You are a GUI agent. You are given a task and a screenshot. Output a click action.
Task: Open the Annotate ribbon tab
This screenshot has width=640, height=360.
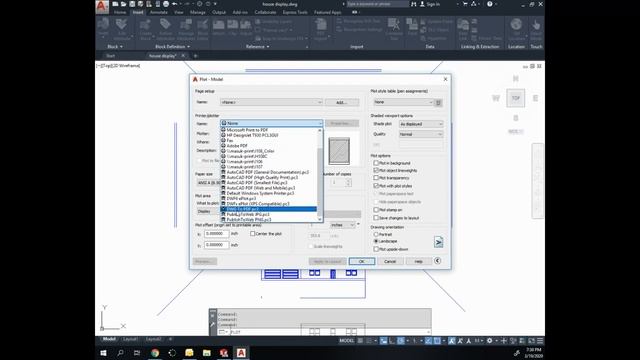(x=159, y=12)
